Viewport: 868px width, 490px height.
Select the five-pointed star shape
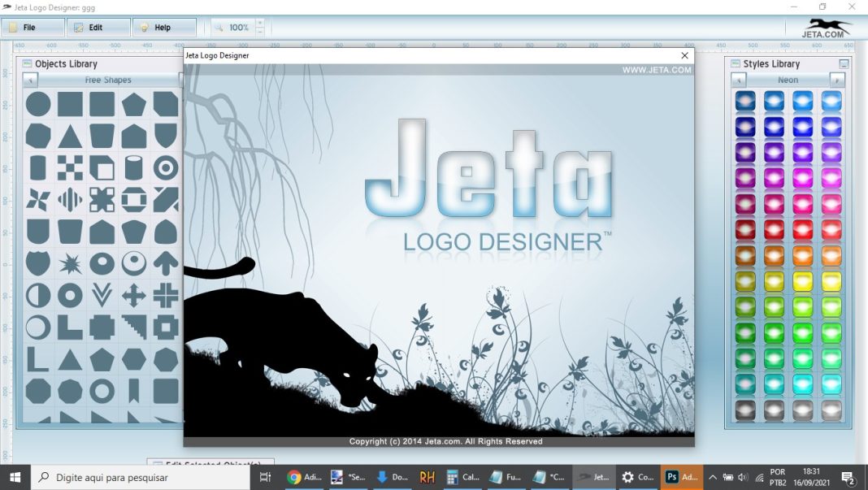70,262
